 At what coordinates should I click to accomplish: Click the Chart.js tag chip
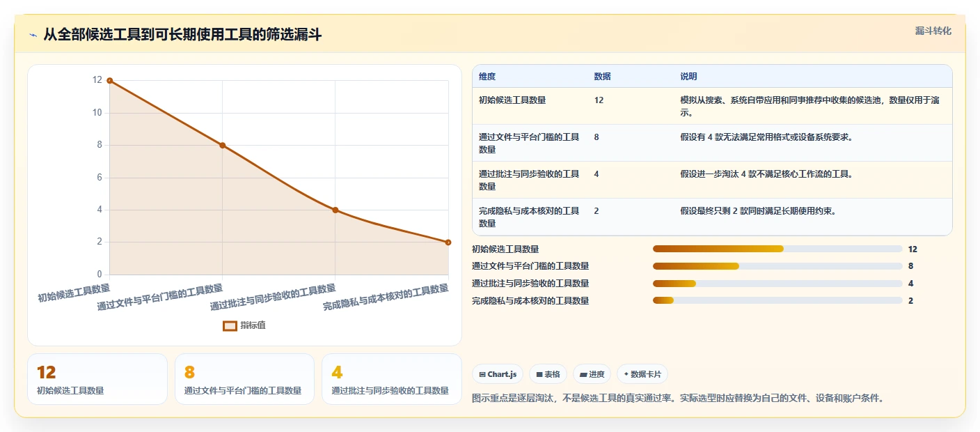498,374
